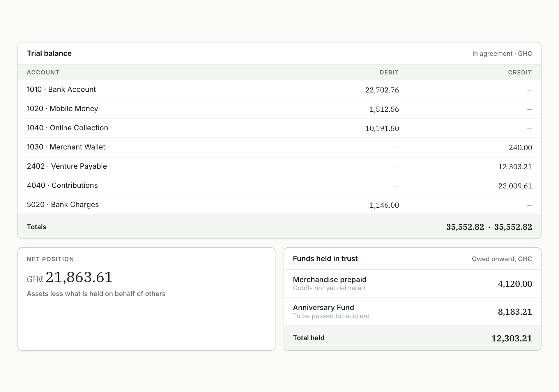Click the ACCOUNT column header
The width and height of the screenshot is (559, 392).
tap(43, 72)
